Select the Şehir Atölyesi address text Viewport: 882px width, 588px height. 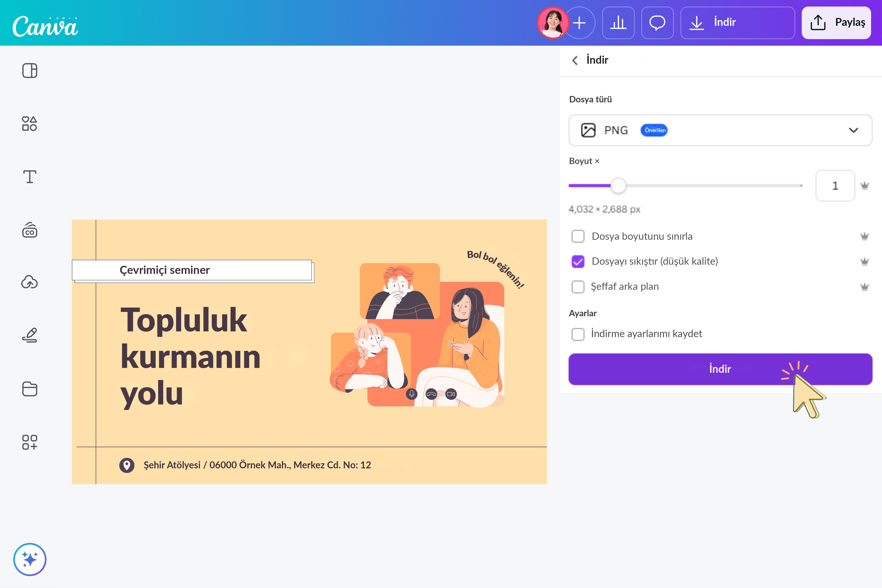click(257, 465)
